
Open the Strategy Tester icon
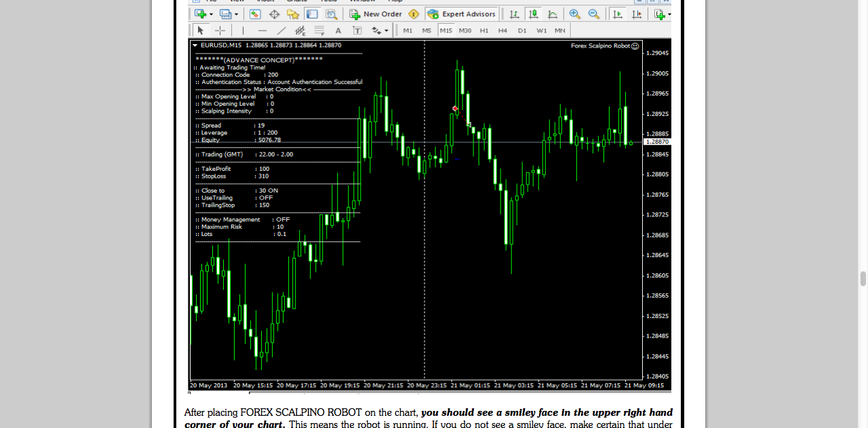coord(331,14)
